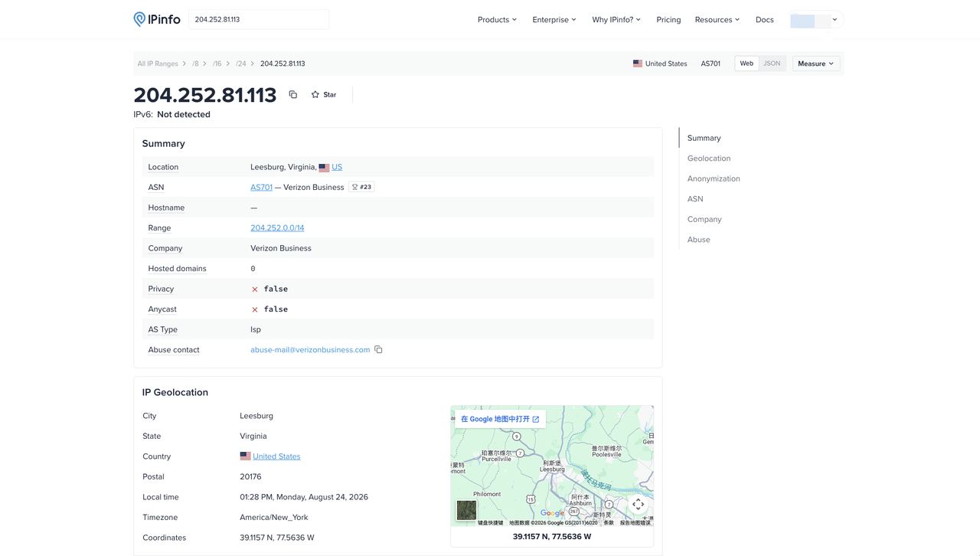This screenshot has height=556, width=980.
Task: Click the Hostname label in the Summary
Action: (x=166, y=208)
